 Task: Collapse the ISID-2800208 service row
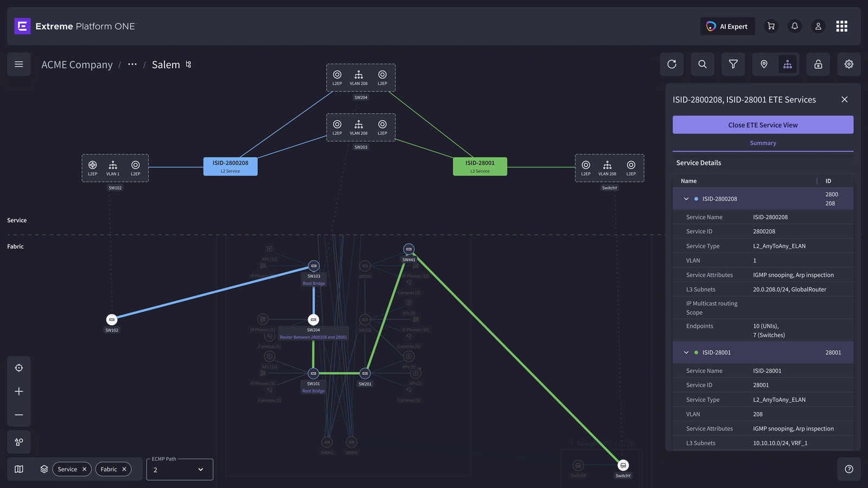(x=686, y=199)
